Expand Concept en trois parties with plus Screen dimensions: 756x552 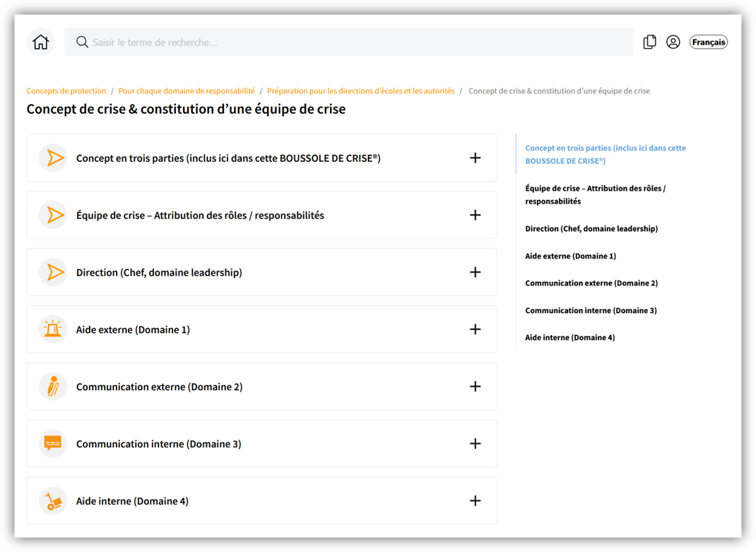476,158
